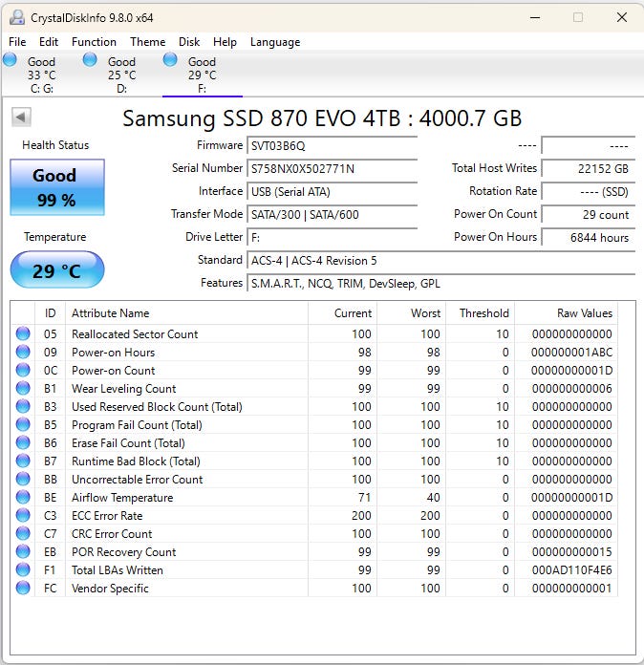
Task: Click status orb for Reallocated Sector Count
Action: tap(23, 334)
